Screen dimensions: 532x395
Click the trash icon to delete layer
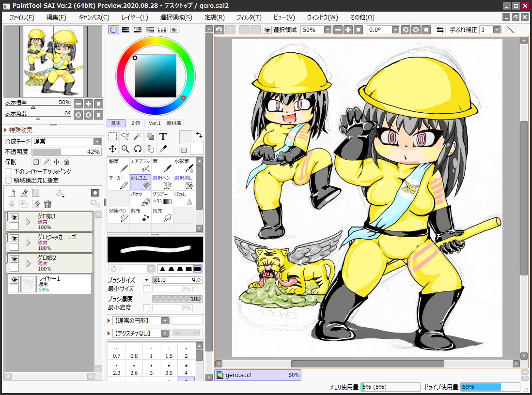pyautogui.click(x=47, y=204)
